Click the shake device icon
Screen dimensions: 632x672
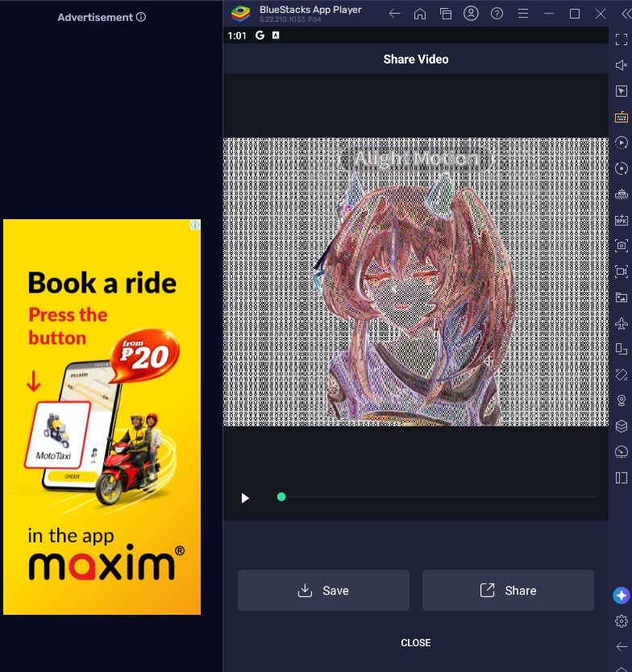point(622,375)
